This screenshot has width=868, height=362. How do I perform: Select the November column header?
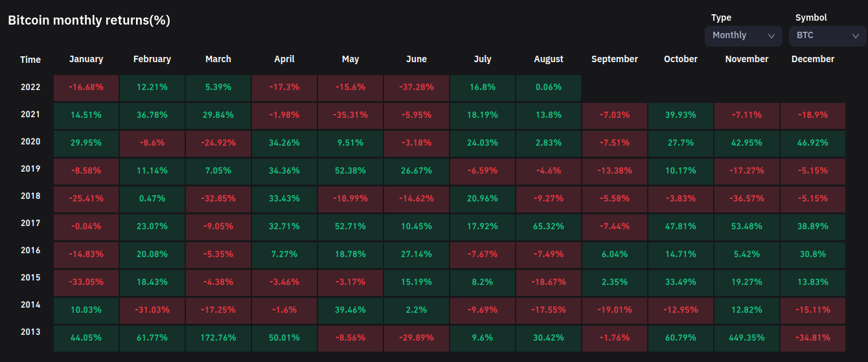tap(747, 59)
